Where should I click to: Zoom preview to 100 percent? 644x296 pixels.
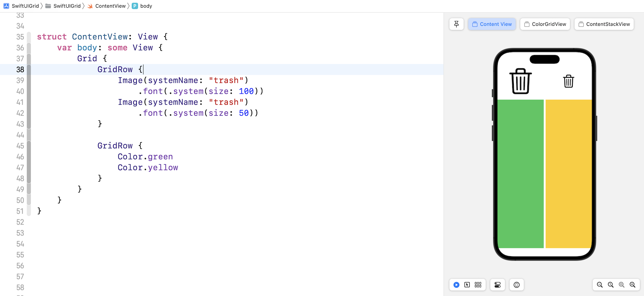click(x=611, y=285)
